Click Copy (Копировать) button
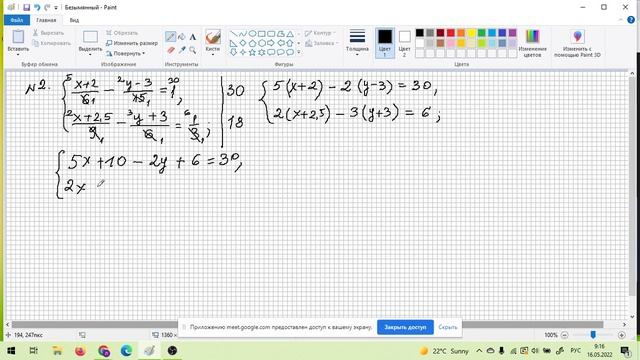The height and width of the screenshot is (360, 640). [52, 43]
